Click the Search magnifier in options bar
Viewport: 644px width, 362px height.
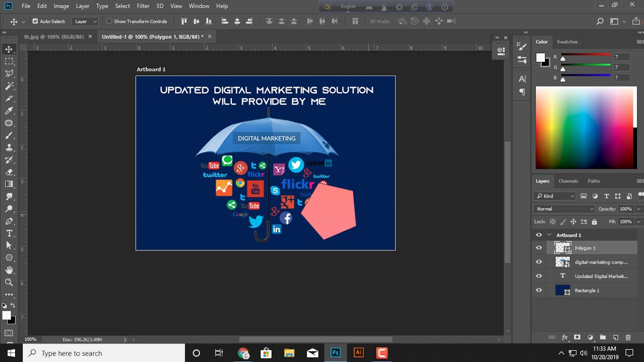click(600, 22)
